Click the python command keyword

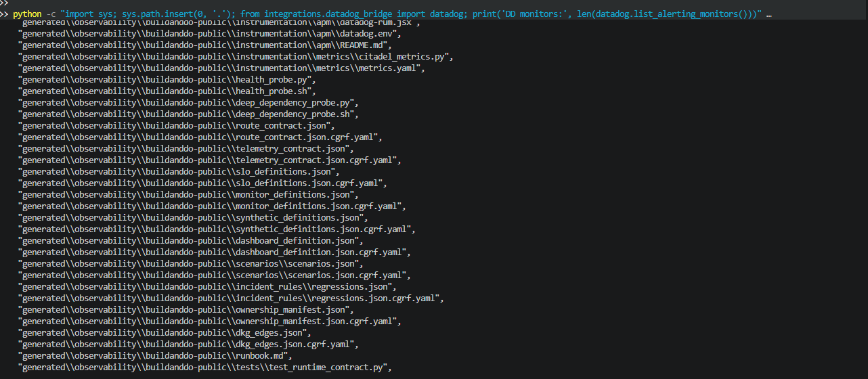(x=27, y=14)
